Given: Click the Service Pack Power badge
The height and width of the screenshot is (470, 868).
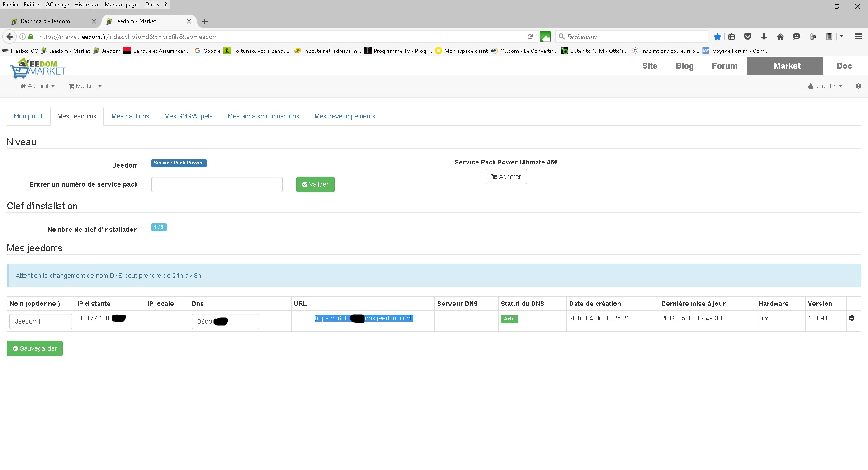Looking at the screenshot, I should (x=179, y=163).
